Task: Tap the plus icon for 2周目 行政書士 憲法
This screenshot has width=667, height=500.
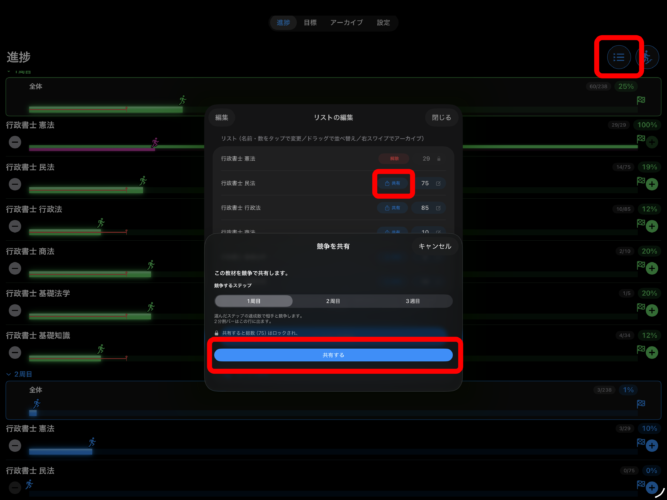Action: [652, 446]
